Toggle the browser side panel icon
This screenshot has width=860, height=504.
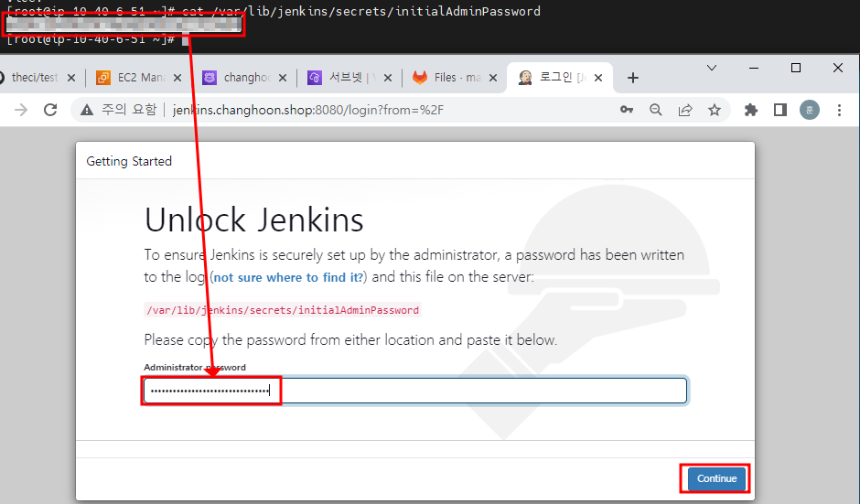click(779, 111)
